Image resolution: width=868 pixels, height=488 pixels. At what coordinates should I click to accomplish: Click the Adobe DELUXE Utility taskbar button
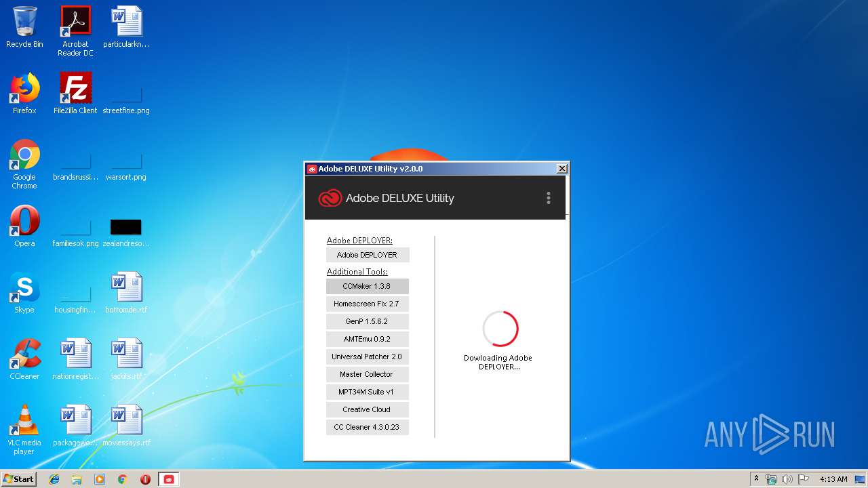tap(168, 479)
